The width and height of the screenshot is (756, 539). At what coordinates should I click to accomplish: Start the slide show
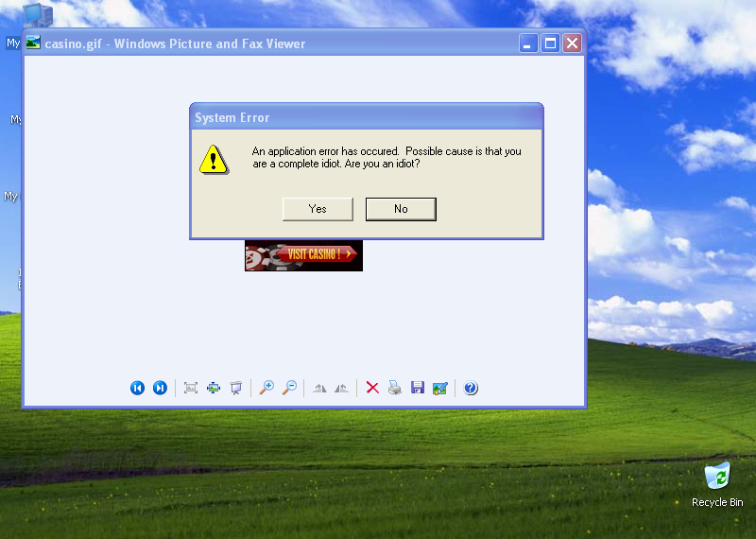[x=236, y=388]
